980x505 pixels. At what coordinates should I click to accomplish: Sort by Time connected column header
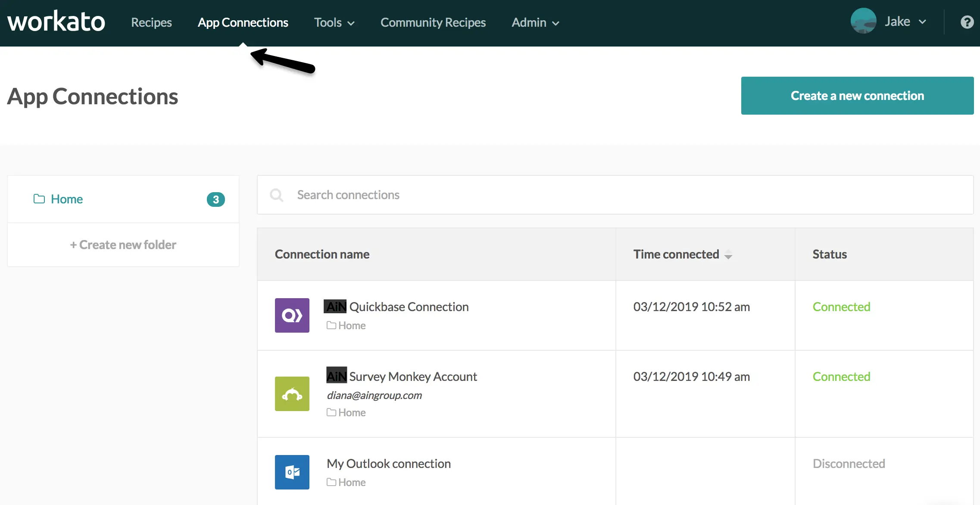[676, 254]
